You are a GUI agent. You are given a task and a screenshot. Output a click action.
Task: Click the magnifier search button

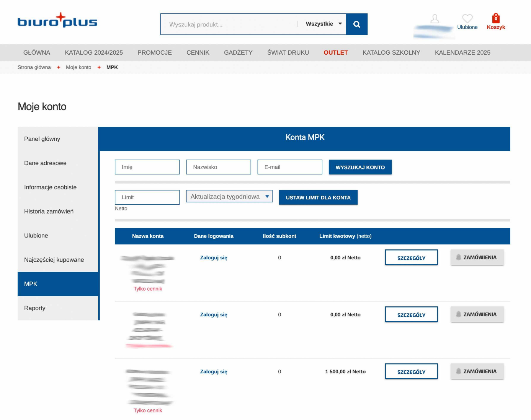click(x=357, y=24)
